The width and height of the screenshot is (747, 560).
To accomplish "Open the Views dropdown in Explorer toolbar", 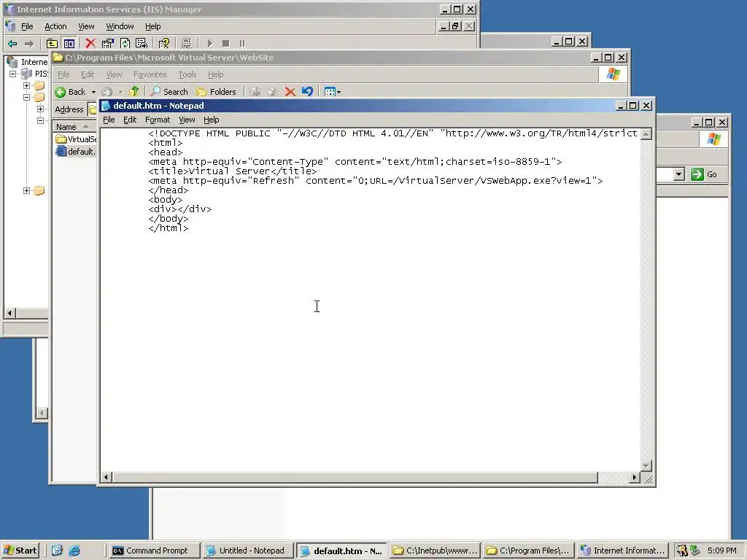I will 332,91.
